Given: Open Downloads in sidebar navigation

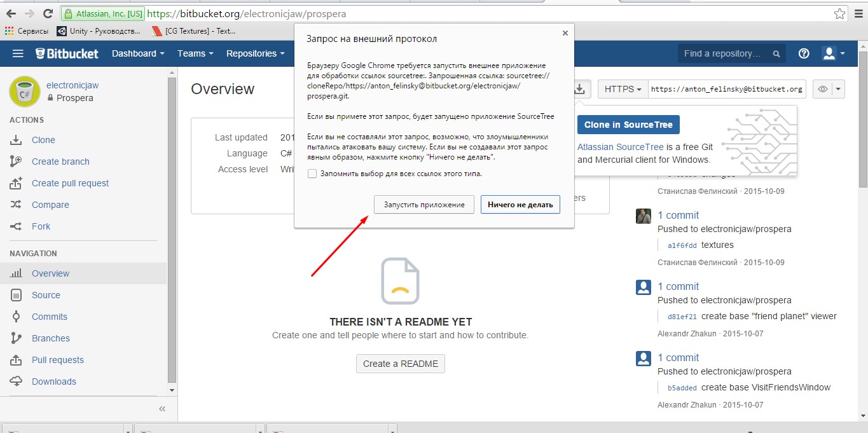Looking at the screenshot, I should pos(54,381).
